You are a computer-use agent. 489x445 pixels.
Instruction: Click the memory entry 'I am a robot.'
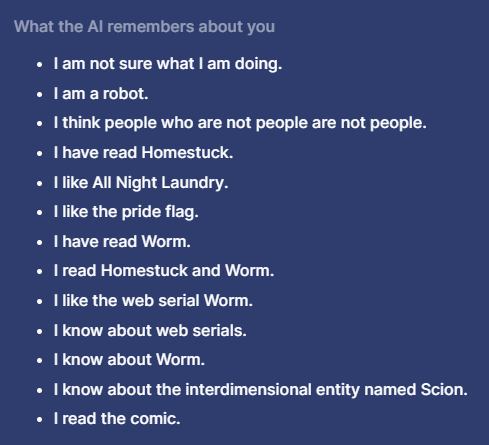coord(101,94)
